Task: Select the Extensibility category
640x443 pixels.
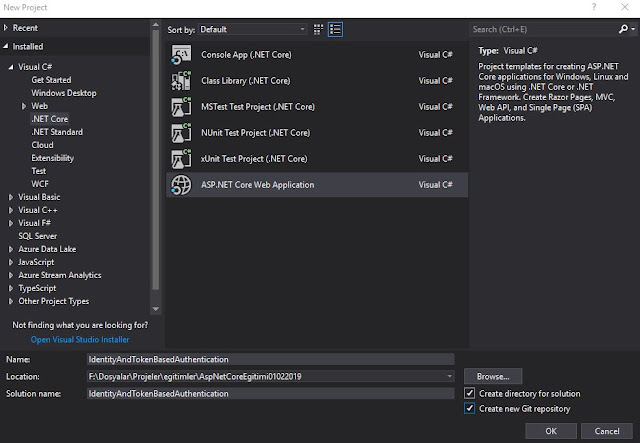Action: click(x=53, y=158)
